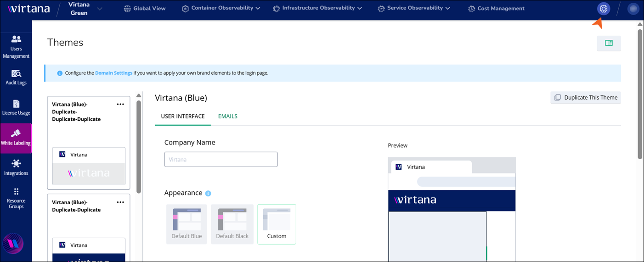The height and width of the screenshot is (262, 644).
Task: Click the documentation book icon
Action: click(609, 43)
